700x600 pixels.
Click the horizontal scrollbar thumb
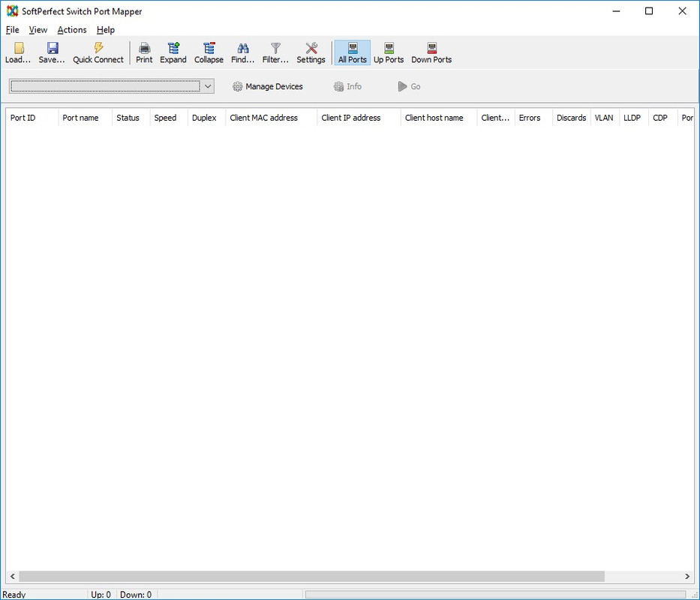coord(311,576)
